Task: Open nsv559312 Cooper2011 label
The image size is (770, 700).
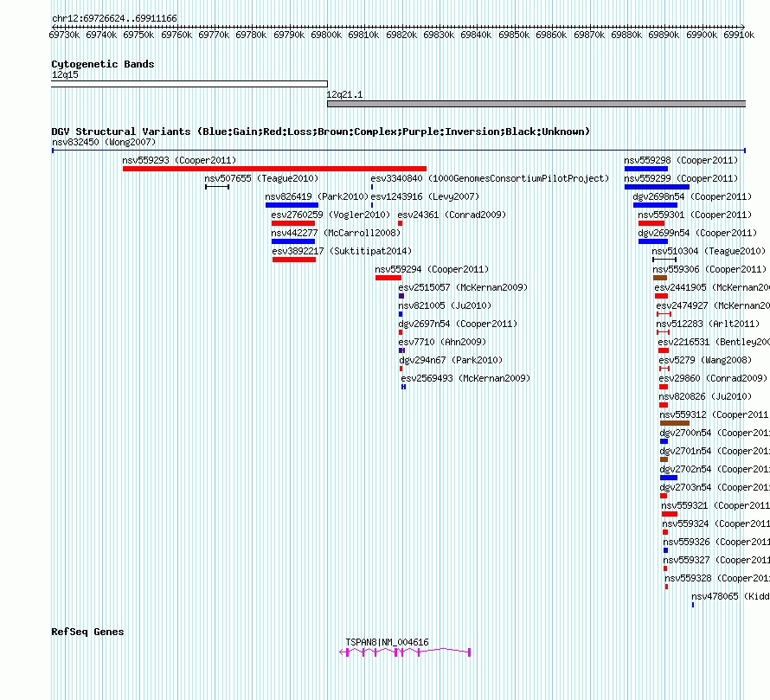Action: coord(715,414)
